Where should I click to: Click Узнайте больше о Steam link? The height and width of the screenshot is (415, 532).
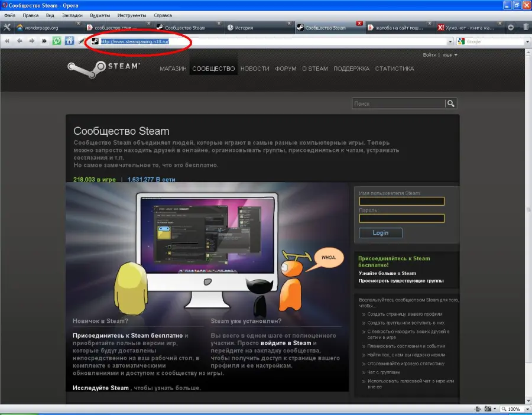[387, 273]
